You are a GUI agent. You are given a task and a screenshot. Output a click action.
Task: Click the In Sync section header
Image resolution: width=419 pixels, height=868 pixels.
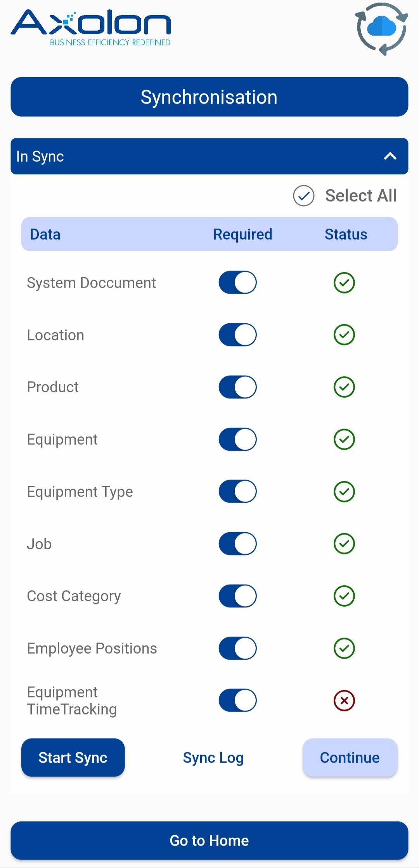[x=209, y=156]
